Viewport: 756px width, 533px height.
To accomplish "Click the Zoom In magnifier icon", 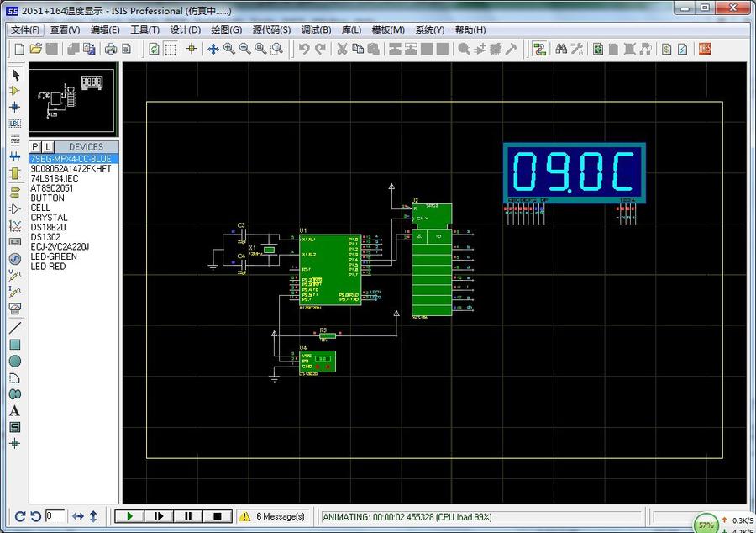I will (x=229, y=50).
